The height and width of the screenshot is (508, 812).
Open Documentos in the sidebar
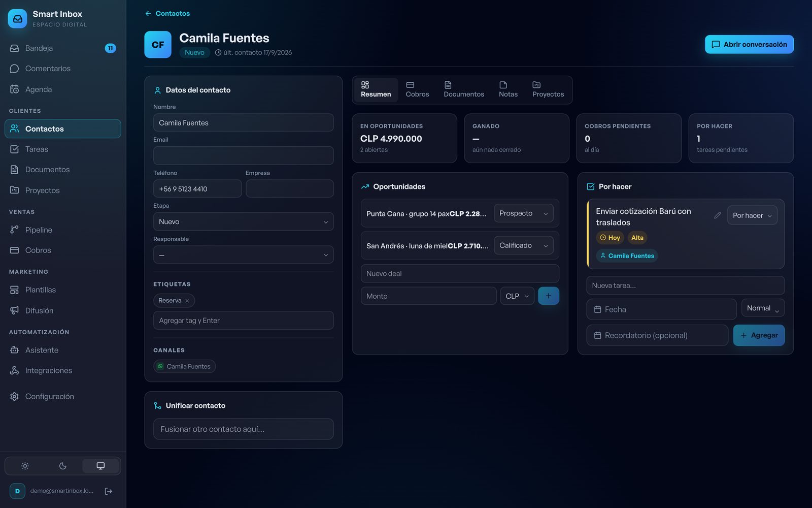tap(63, 170)
